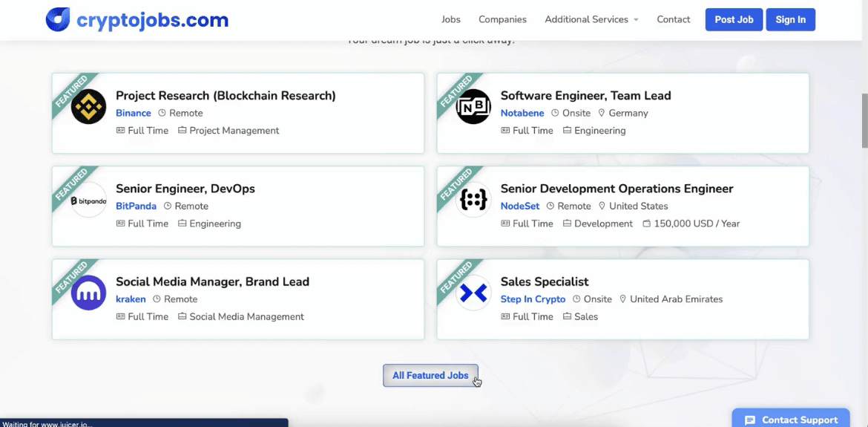The image size is (868, 427).
Task: Click Full Time icon on Senior Engineer, DevOps card
Action: point(120,224)
